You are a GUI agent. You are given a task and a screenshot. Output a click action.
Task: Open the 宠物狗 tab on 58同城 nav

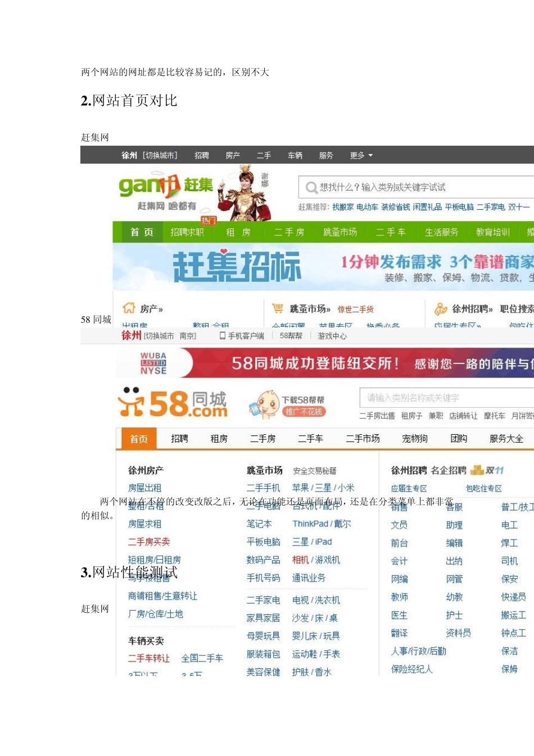415,439
